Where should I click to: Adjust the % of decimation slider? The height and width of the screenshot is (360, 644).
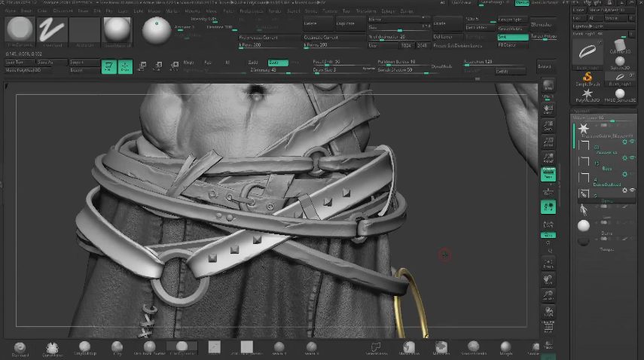[x=398, y=37]
